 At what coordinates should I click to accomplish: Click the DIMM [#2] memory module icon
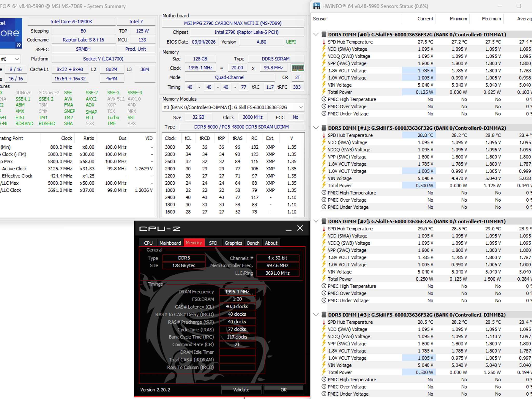click(324, 221)
